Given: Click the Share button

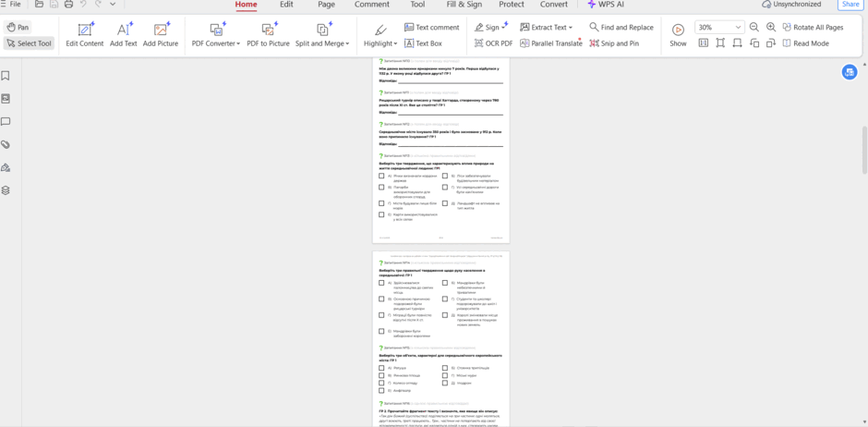Looking at the screenshot, I should click(x=850, y=5).
